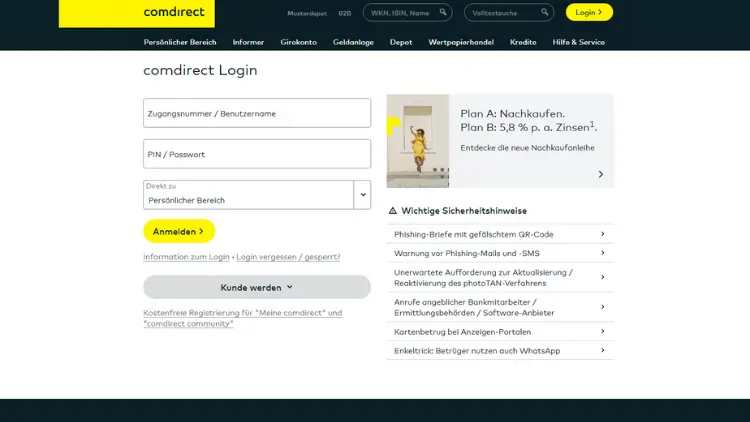Open the Direkt zu dropdown
This screenshot has height=422, width=750.
point(257,195)
